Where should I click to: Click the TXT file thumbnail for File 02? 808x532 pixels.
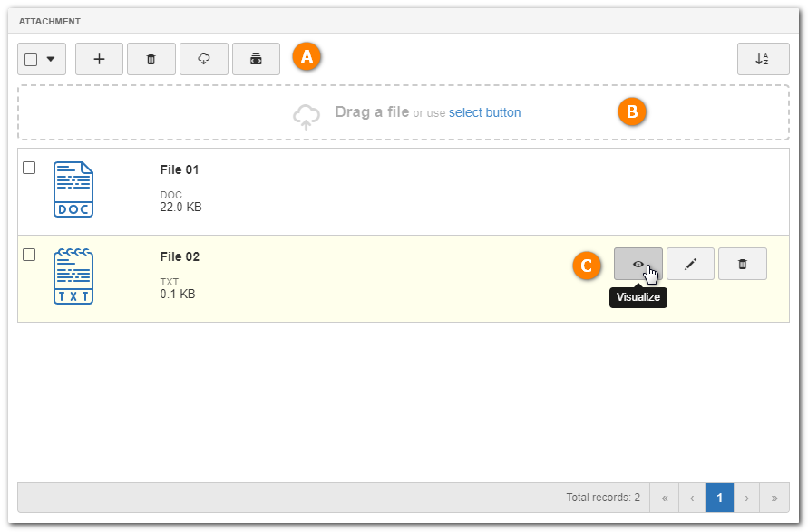(x=73, y=276)
